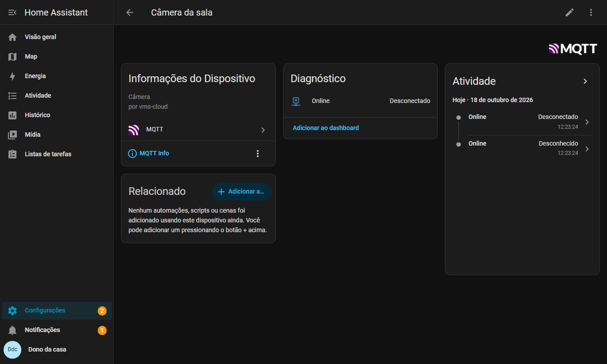Expand the MQTT integration row chevron

263,130
